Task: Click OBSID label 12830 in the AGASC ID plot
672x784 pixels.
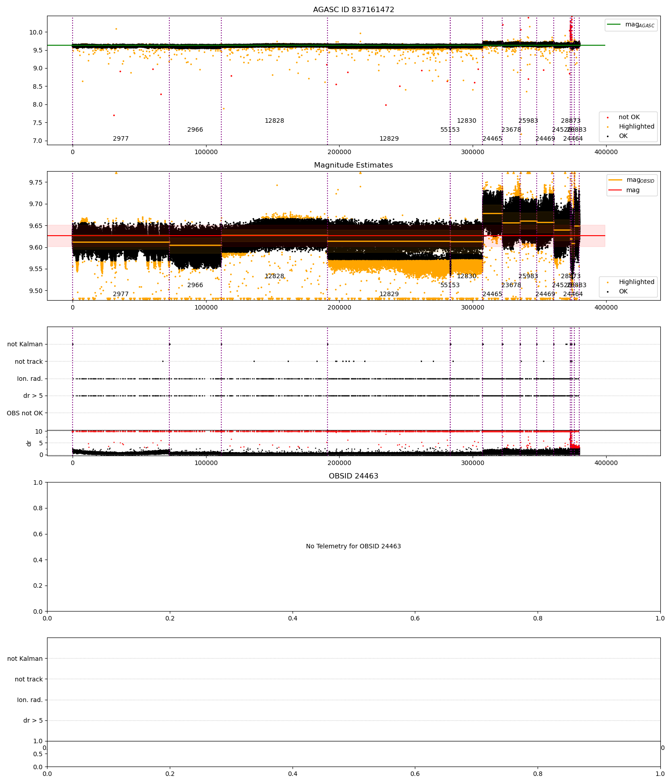Action: [466, 121]
